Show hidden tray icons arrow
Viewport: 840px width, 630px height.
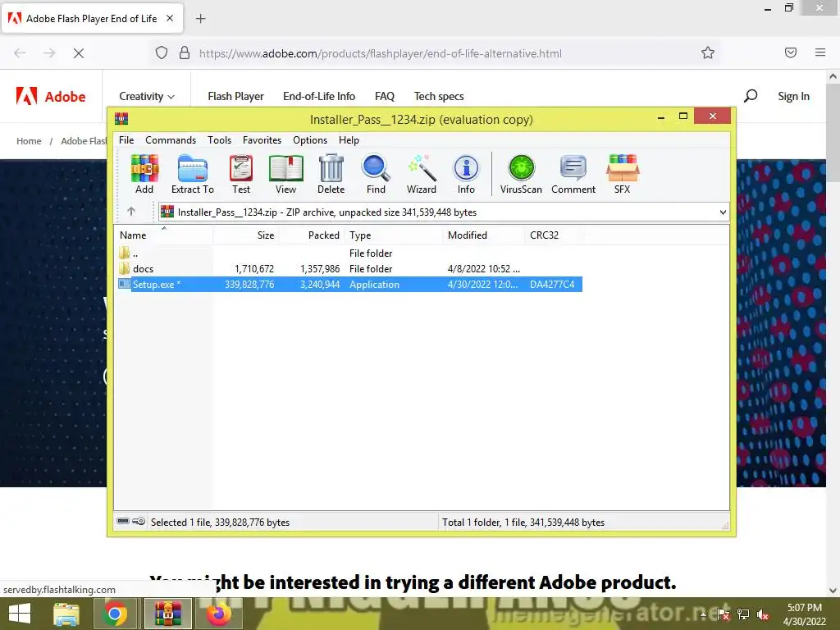pyautogui.click(x=703, y=614)
